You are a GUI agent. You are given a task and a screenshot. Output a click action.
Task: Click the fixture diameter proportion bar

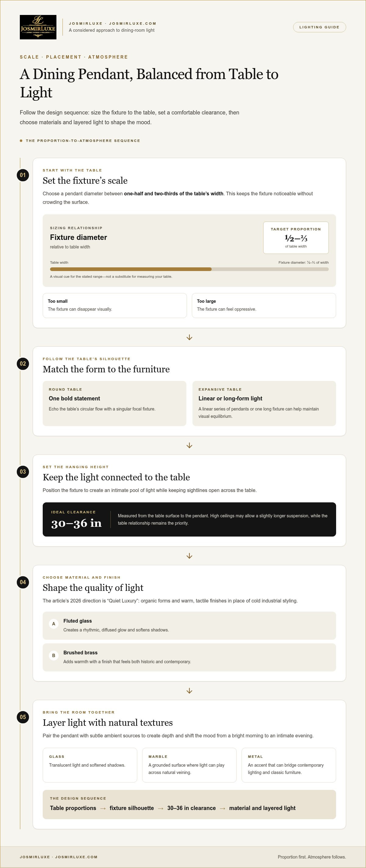tap(189, 269)
